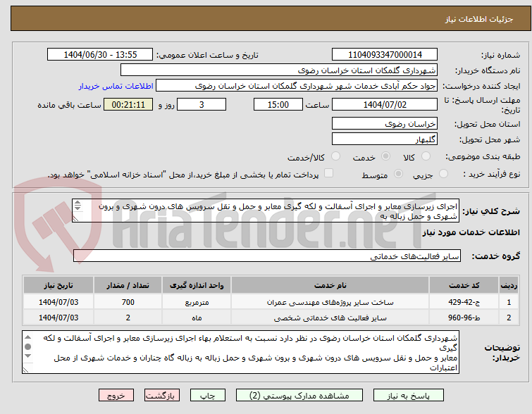
Task: Click the delivery province field خراسان رضوی
Action: (385, 124)
